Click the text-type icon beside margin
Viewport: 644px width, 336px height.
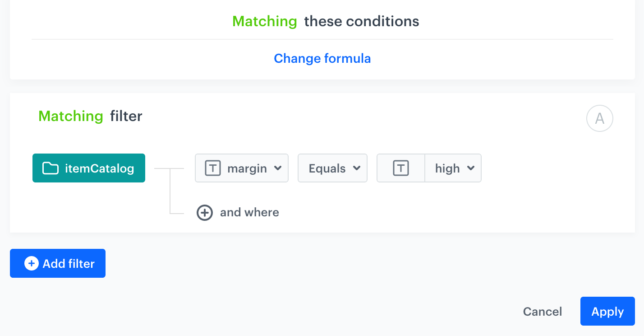212,168
